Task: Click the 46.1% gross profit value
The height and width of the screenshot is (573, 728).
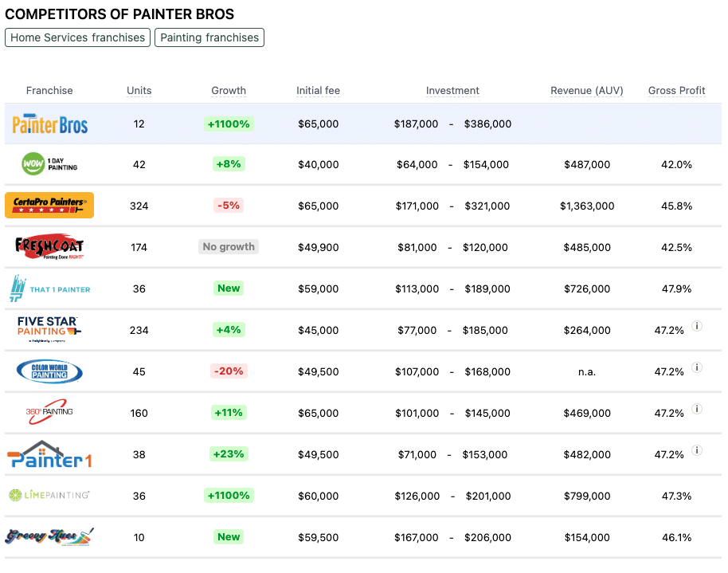Action: coord(676,537)
